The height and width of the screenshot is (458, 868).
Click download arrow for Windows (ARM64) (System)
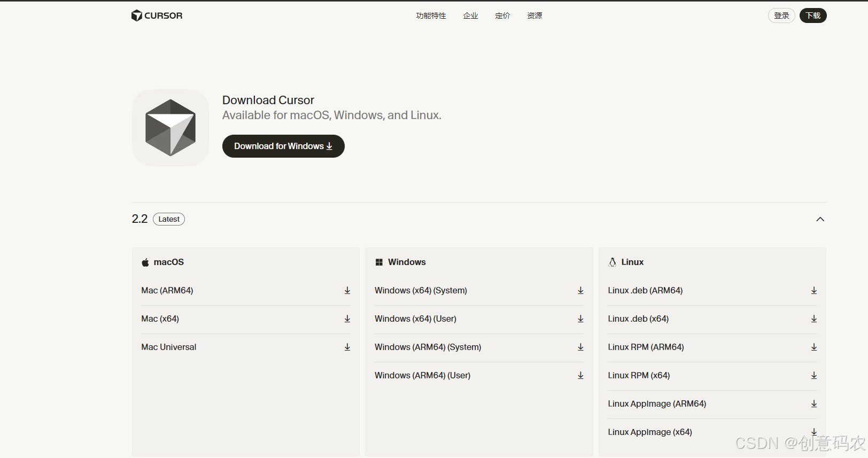tap(580, 347)
